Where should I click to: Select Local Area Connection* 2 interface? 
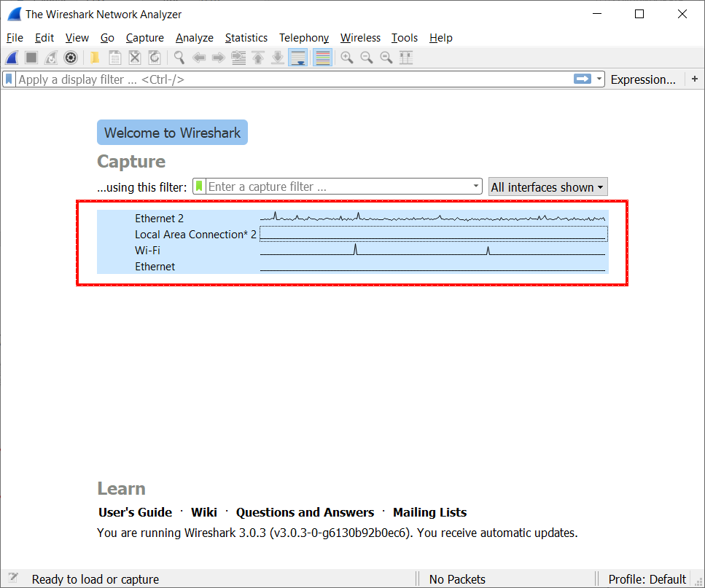[x=353, y=234]
